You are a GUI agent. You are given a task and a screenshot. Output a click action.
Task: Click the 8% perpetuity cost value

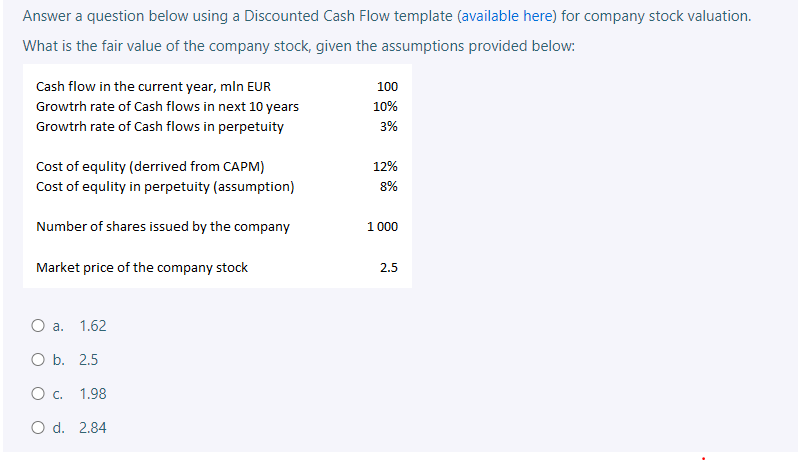[x=389, y=186]
